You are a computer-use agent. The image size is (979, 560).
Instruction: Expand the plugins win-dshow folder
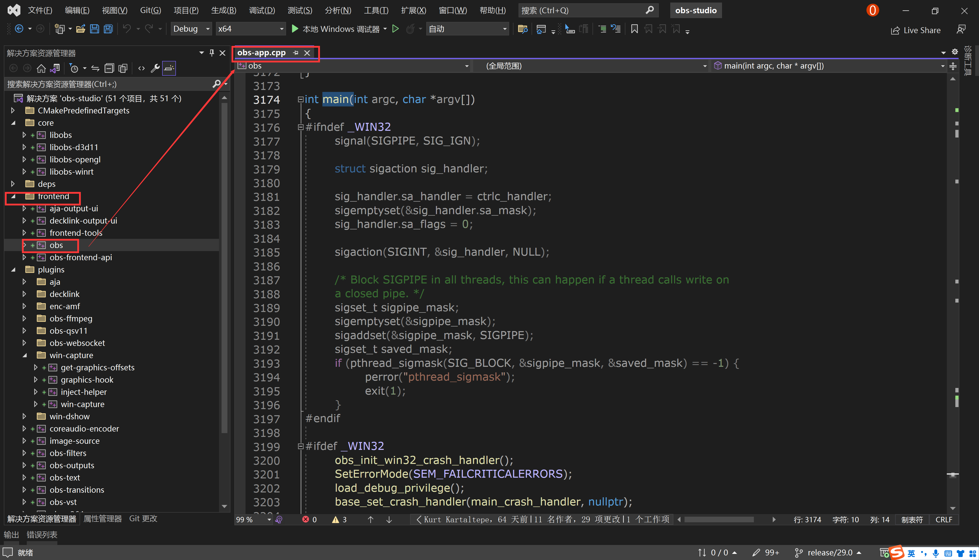(24, 416)
